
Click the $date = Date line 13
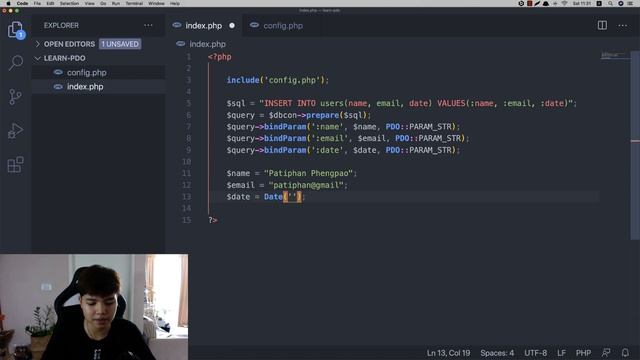point(266,197)
